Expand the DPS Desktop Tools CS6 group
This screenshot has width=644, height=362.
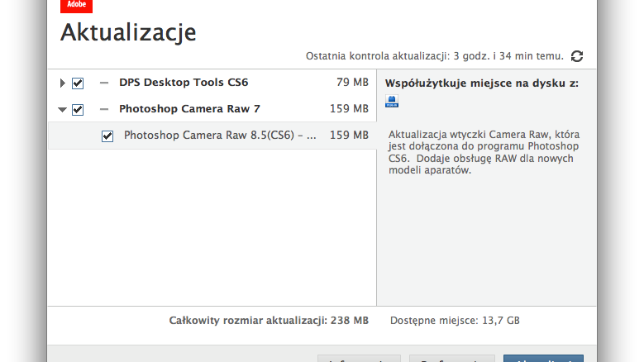click(x=62, y=83)
